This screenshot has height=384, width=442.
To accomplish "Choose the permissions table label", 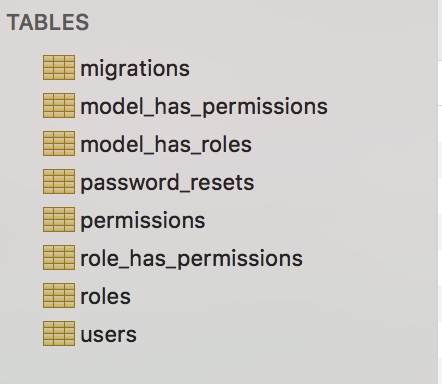I will point(143,221).
